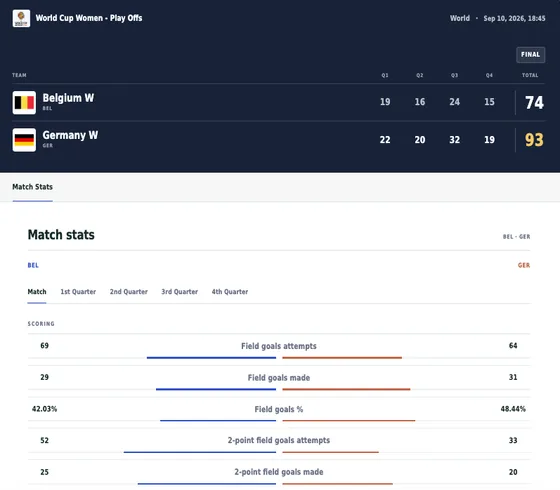
Task: Click Belgium's 2-point field goals made value 25
Action: click(x=45, y=472)
